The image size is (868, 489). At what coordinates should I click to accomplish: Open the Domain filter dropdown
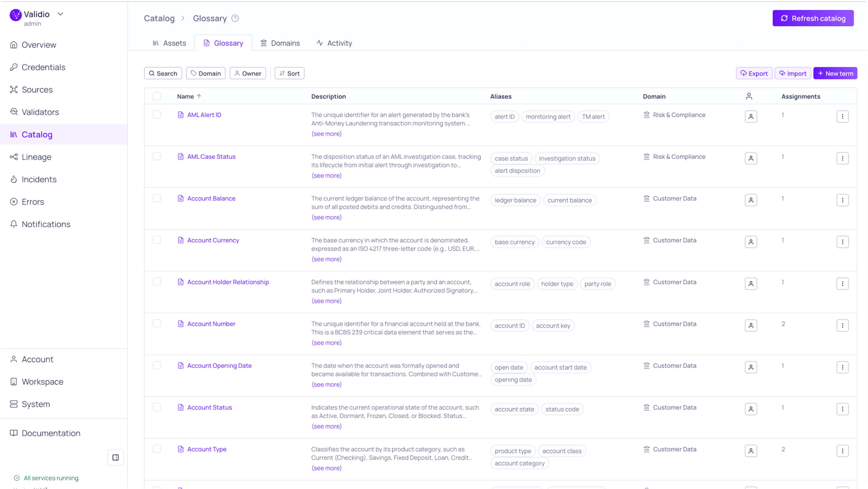[x=205, y=74]
